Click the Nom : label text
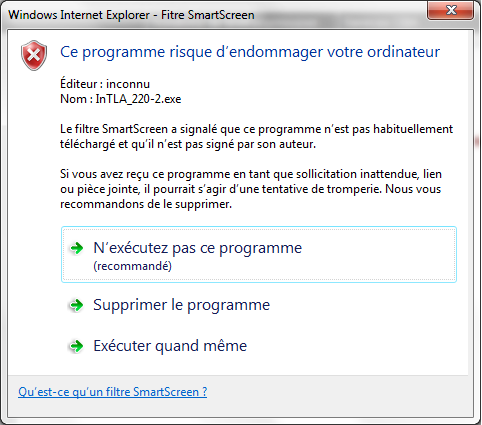Viewport: 482px width, 425px height. [x=76, y=99]
